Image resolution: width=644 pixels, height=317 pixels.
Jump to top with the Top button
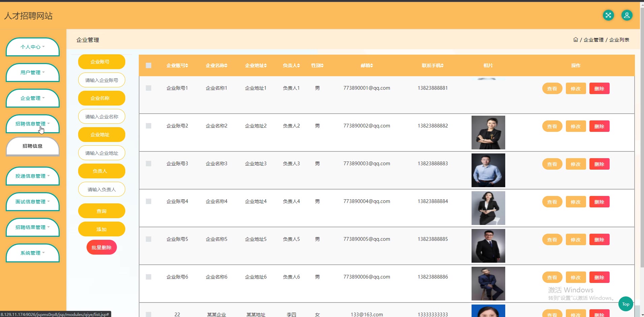(626, 304)
